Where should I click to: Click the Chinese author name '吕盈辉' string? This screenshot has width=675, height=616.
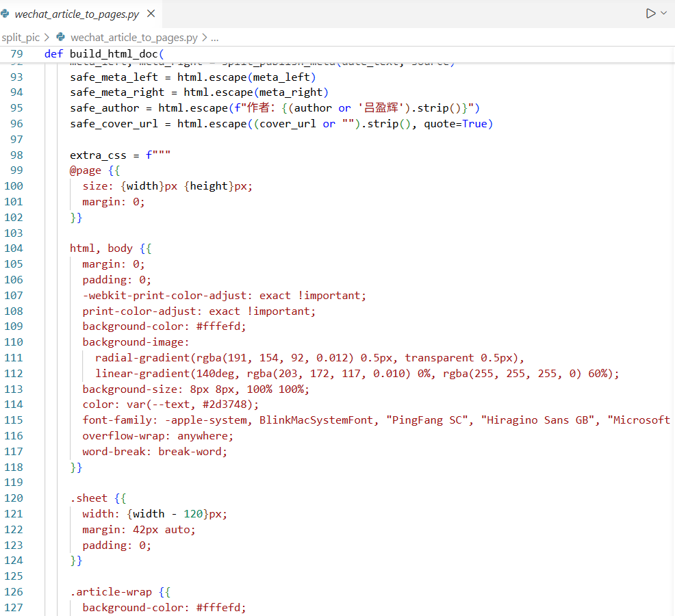click(381, 108)
